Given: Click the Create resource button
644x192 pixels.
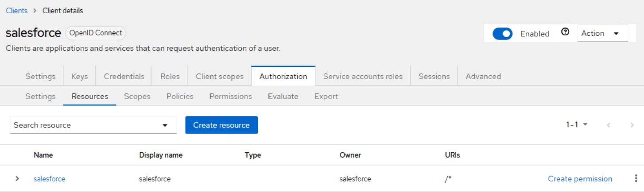Looking at the screenshot, I should click(x=221, y=125).
